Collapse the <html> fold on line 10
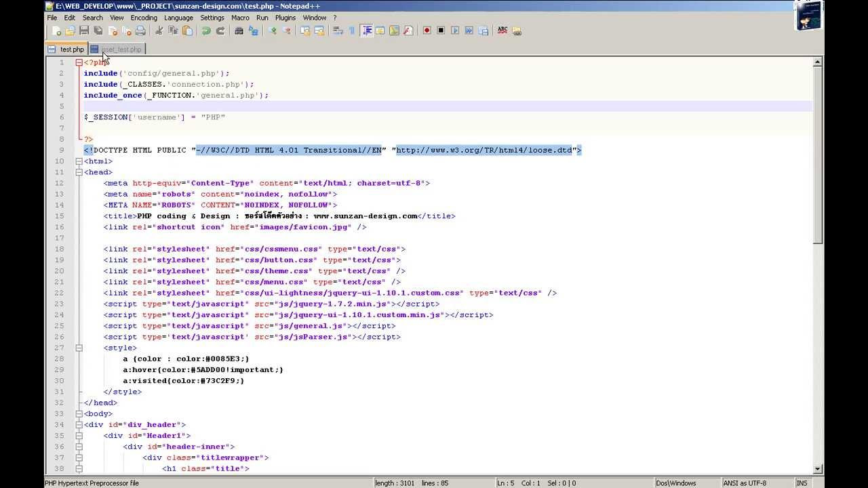 click(79, 161)
